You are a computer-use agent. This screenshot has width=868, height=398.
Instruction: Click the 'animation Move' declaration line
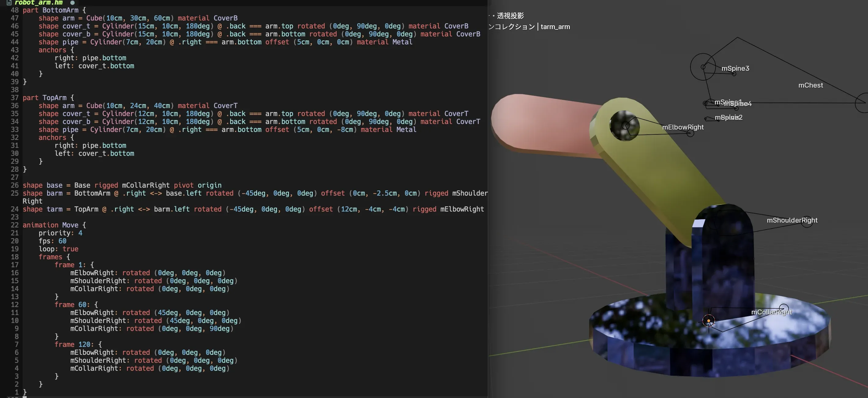(54, 225)
